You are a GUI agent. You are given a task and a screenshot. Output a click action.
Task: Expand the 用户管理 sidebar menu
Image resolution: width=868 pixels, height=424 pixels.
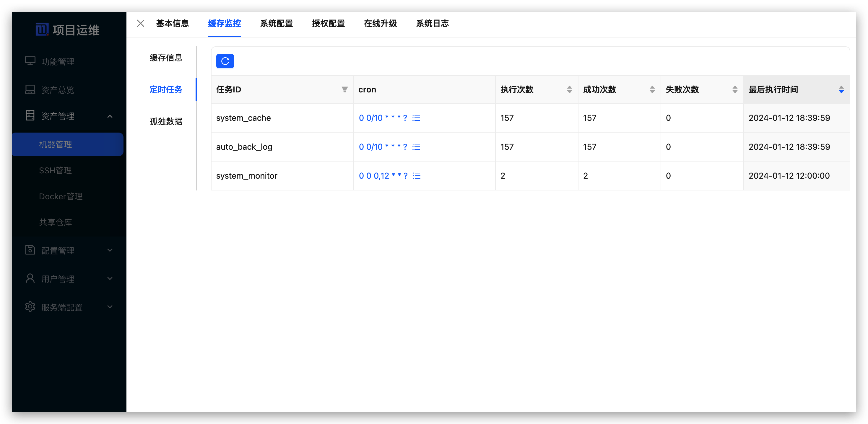click(x=110, y=279)
